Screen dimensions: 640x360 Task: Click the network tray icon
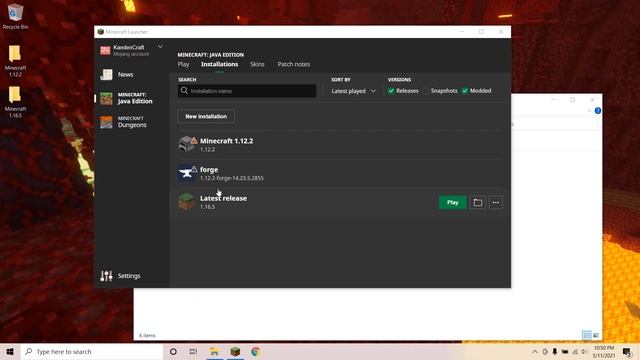(575, 351)
